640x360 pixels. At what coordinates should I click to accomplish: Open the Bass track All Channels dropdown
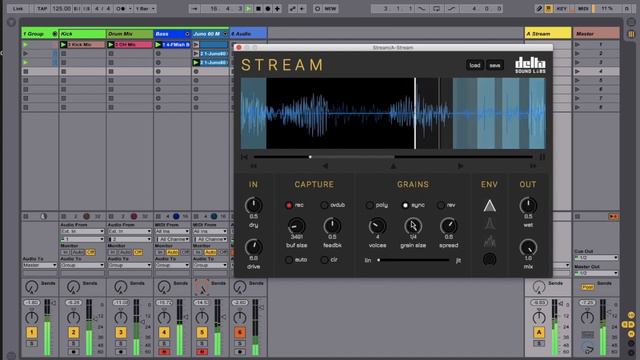(x=172, y=239)
